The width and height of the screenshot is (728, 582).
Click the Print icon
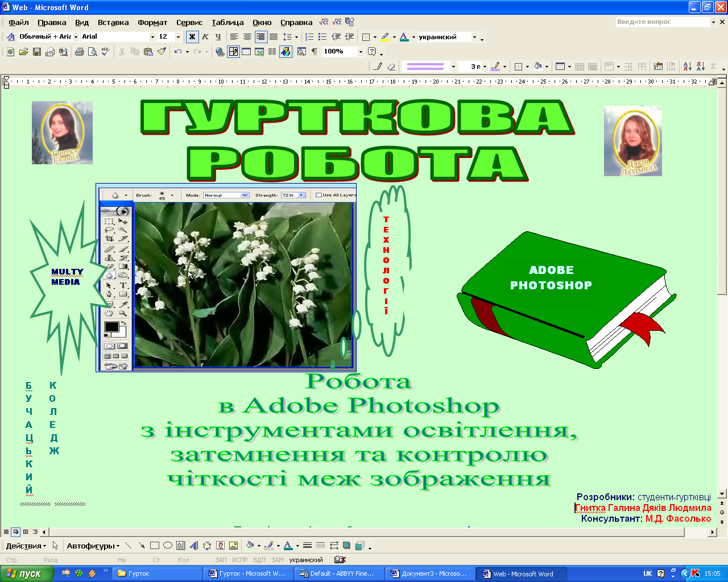click(x=79, y=52)
